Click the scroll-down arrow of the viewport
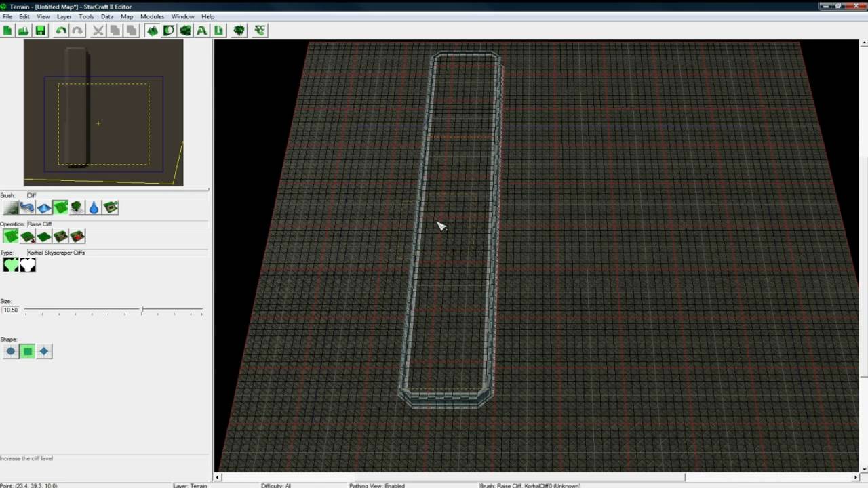Viewport: 868px width, 488px height. (864, 468)
